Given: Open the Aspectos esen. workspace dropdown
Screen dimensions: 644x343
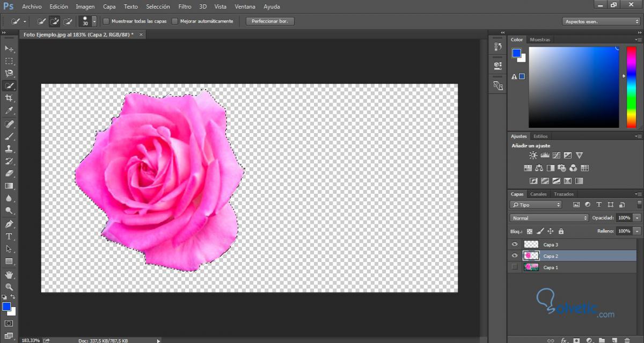Looking at the screenshot, I should click(601, 21).
